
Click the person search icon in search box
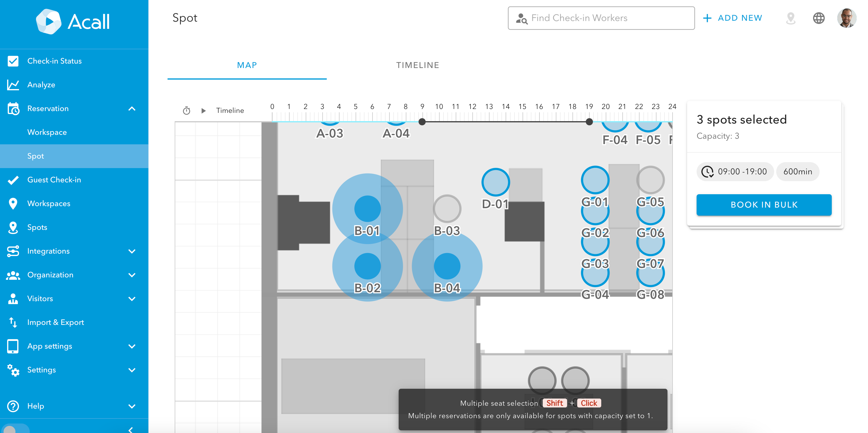(521, 18)
